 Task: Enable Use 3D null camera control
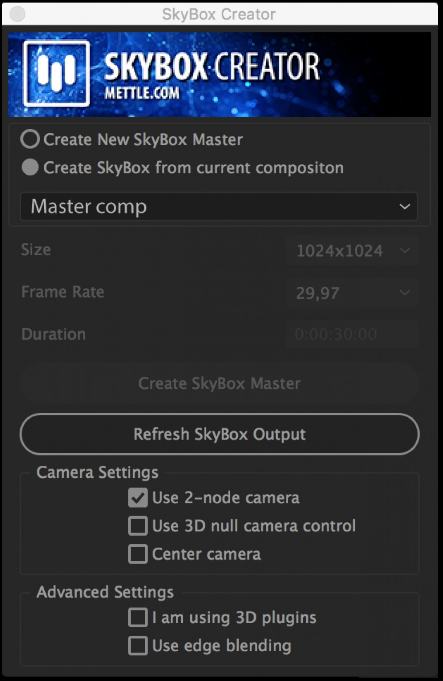[x=138, y=526]
